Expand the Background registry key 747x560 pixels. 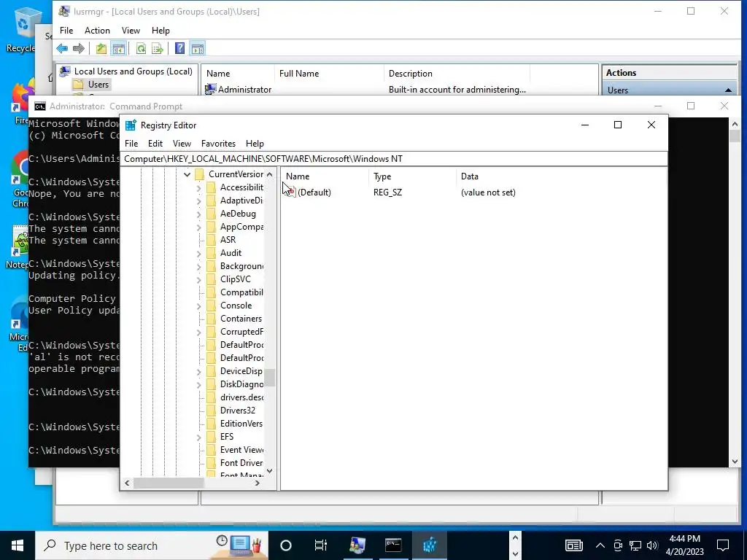198,266
